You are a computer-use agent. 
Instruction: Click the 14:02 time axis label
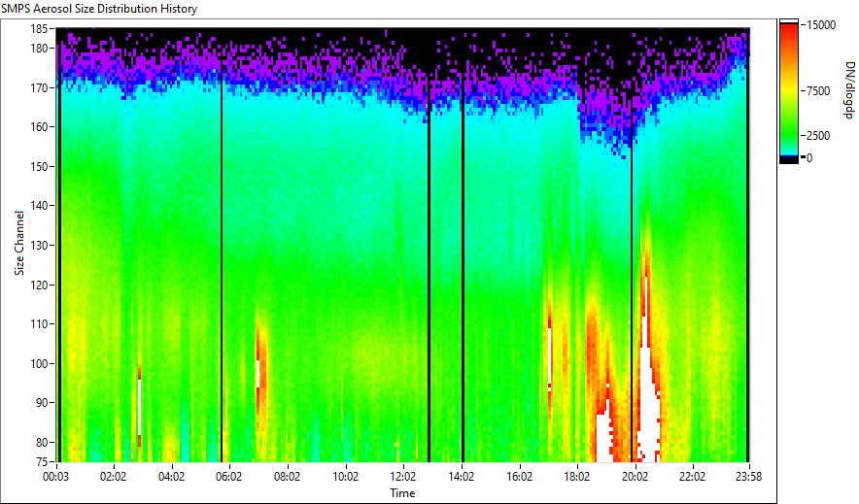462,477
